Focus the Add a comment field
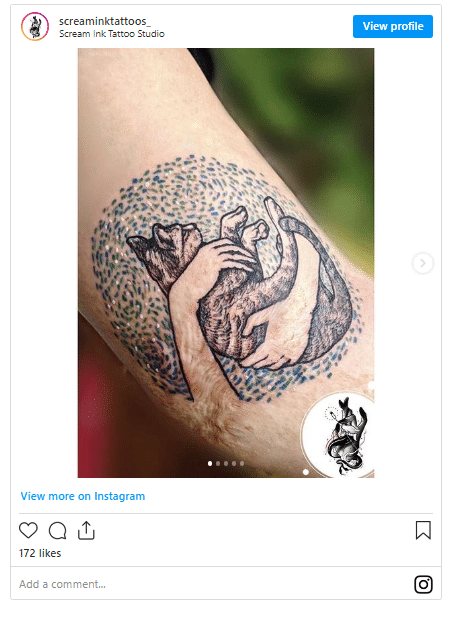This screenshot has height=620, width=459. point(213,584)
